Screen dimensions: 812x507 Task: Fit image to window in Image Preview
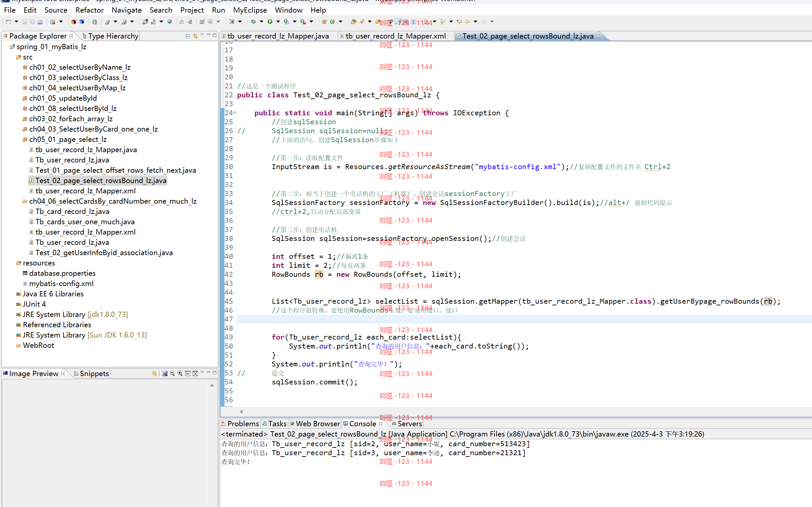(x=195, y=373)
